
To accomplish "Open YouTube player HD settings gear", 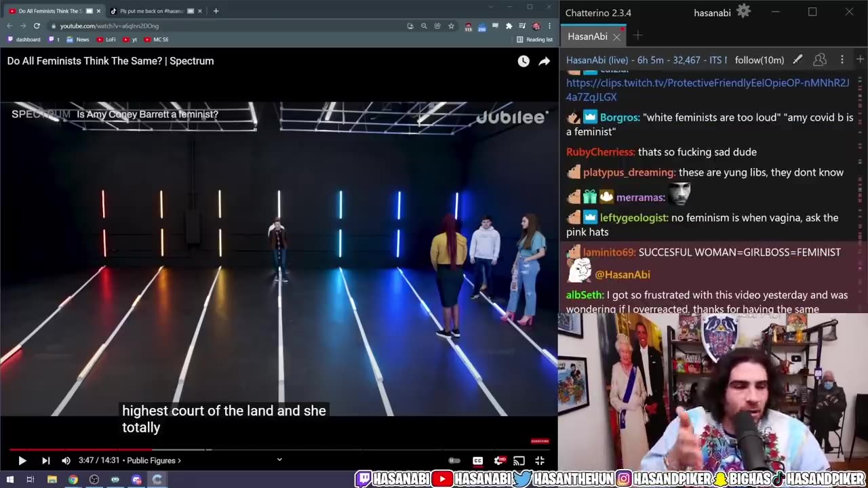I will [x=499, y=461].
